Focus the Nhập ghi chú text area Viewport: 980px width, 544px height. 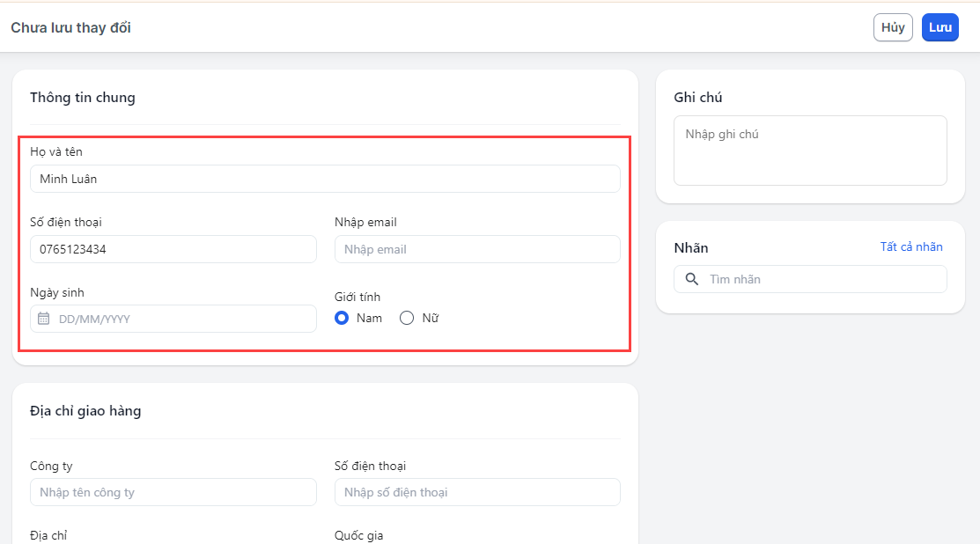tap(810, 151)
